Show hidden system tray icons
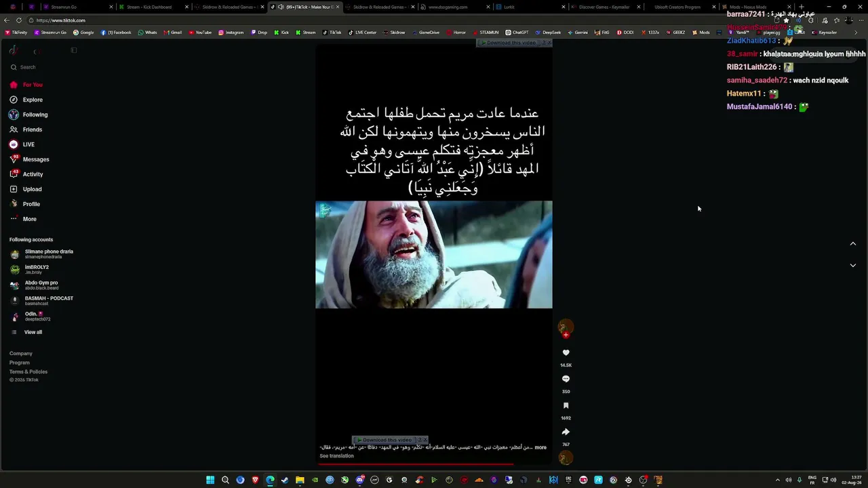The image size is (868, 488). click(x=777, y=481)
